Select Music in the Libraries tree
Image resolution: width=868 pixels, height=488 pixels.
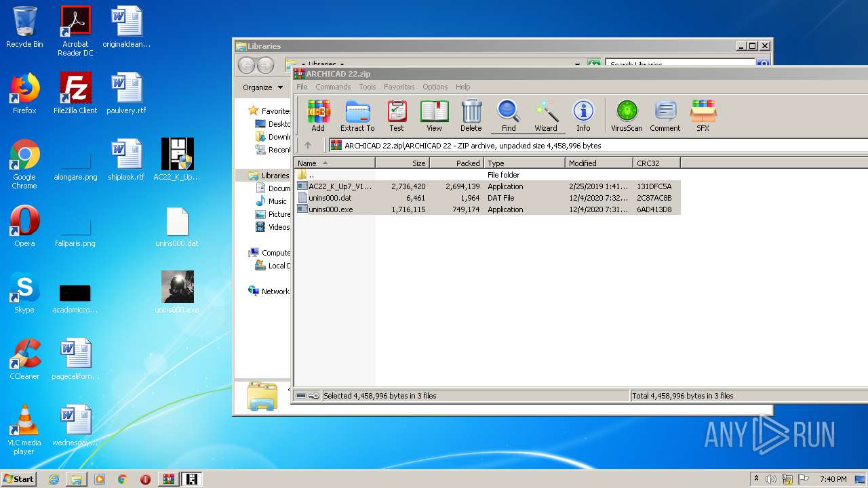pos(272,201)
